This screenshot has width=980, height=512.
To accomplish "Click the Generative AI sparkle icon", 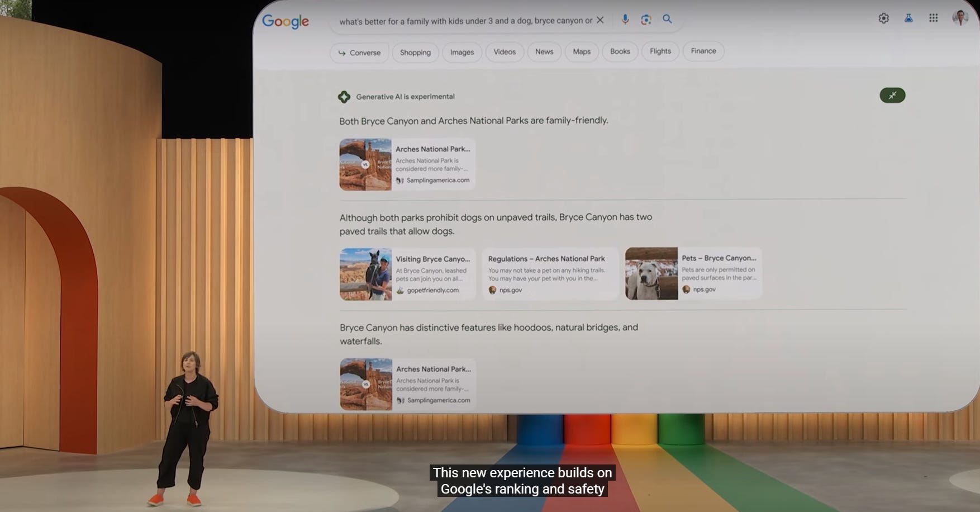I will point(344,97).
